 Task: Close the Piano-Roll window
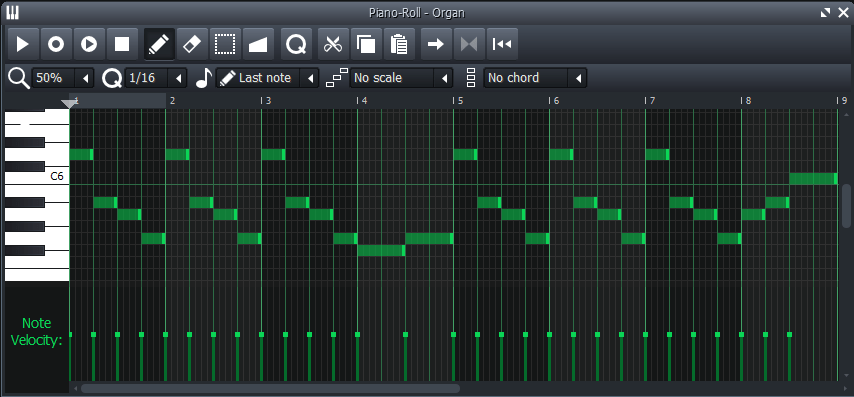point(843,13)
